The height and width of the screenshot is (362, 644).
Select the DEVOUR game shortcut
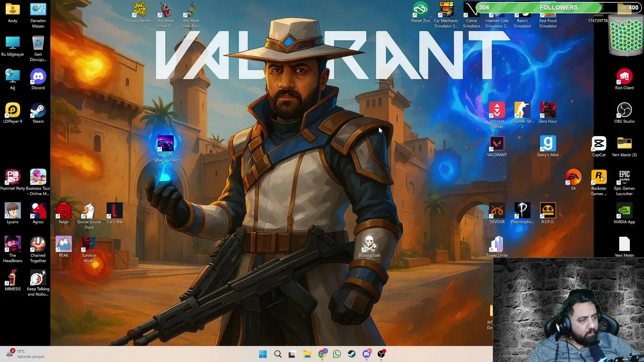click(497, 214)
